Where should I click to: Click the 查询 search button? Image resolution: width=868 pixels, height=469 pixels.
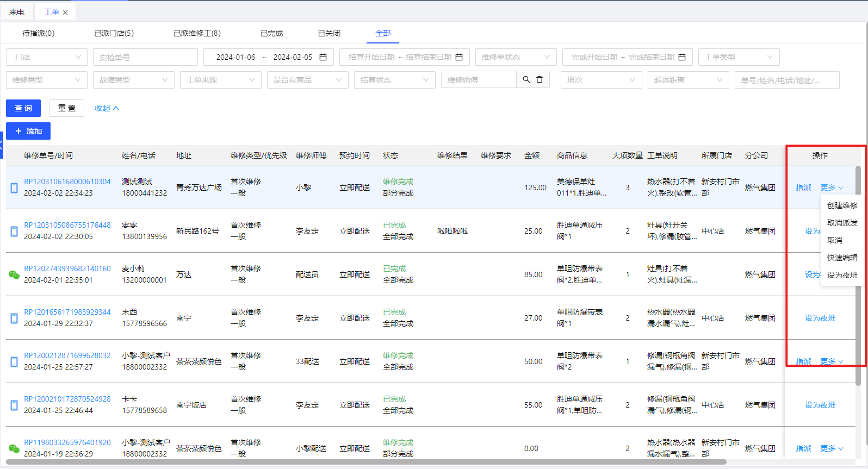(23, 108)
